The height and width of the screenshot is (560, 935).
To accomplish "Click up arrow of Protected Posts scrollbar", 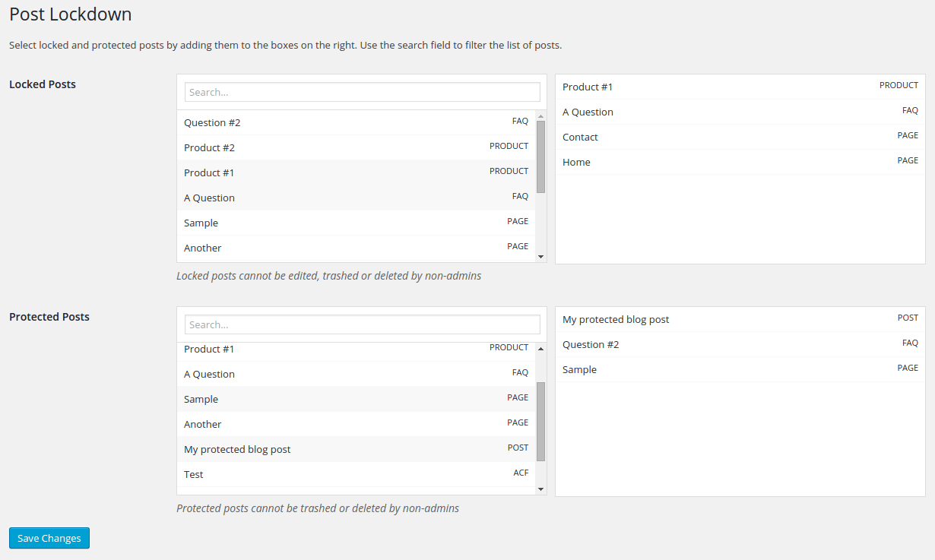I will pos(541,348).
